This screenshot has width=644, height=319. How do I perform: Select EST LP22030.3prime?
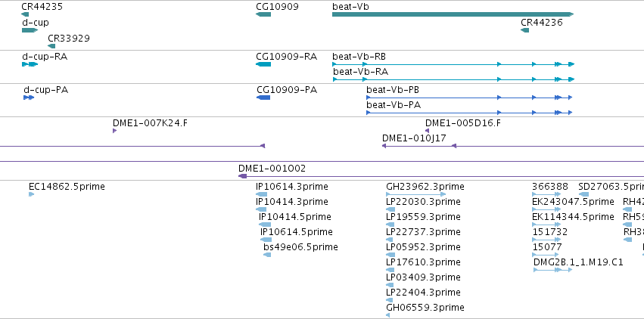390,209
